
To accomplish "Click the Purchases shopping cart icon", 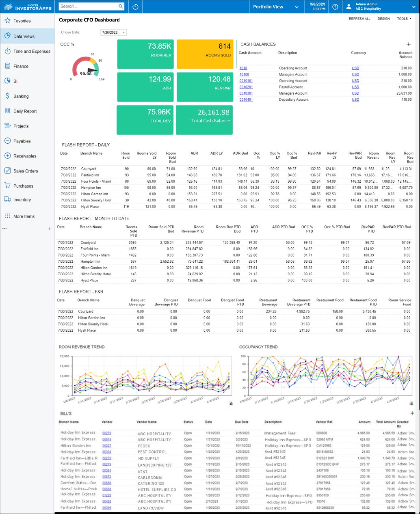I will click(x=7, y=186).
